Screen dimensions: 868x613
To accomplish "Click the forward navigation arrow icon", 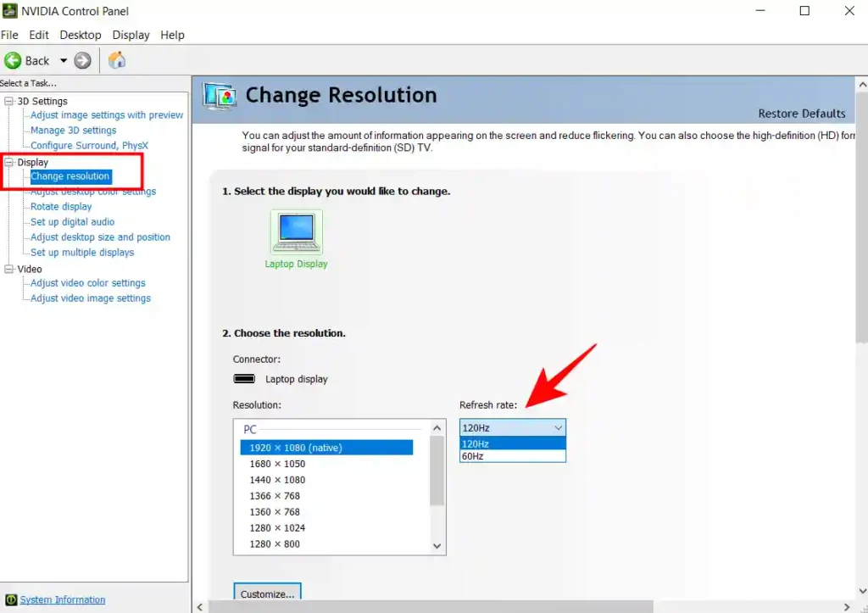I will pyautogui.click(x=82, y=60).
